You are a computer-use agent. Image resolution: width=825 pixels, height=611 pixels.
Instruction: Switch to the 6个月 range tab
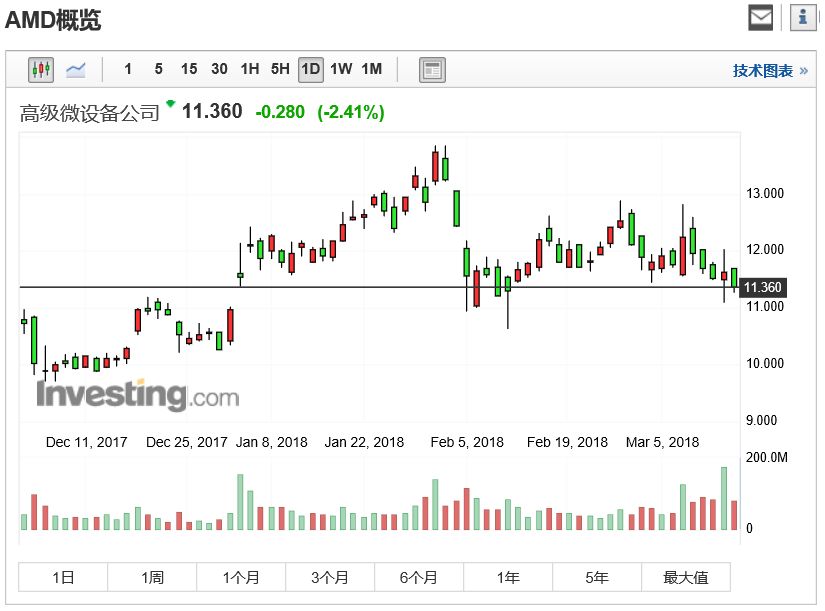point(419,577)
